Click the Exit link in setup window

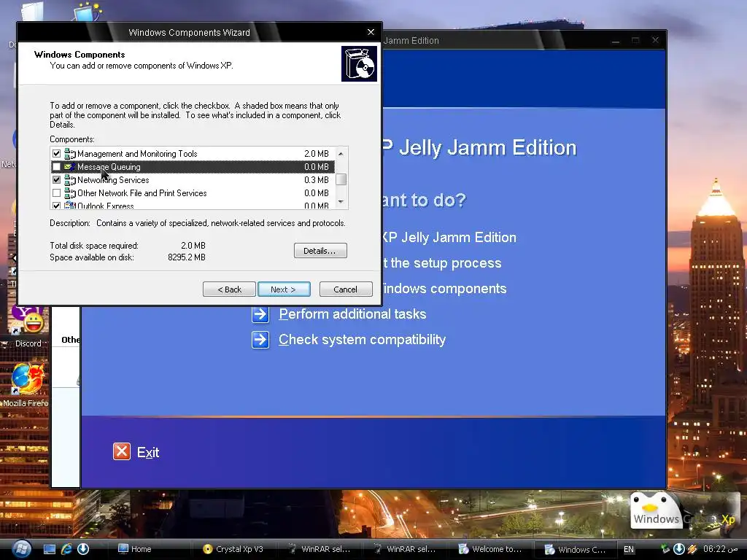[x=148, y=452]
